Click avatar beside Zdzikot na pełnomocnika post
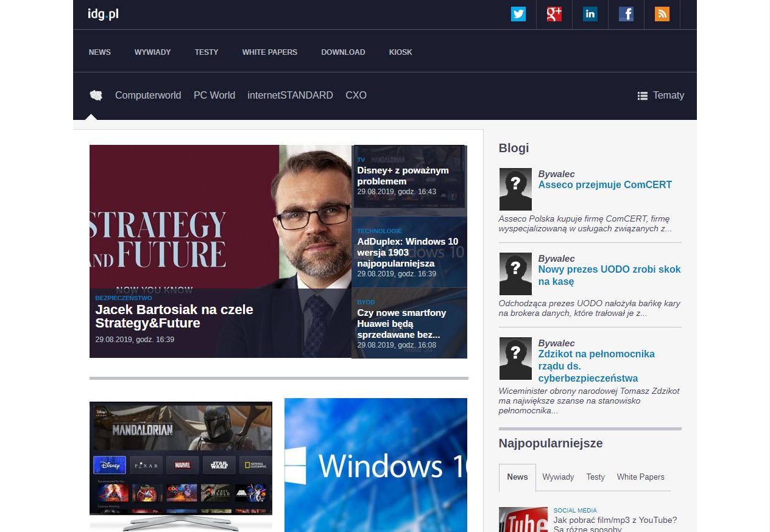Screen dimensions: 770x532 [515, 359]
